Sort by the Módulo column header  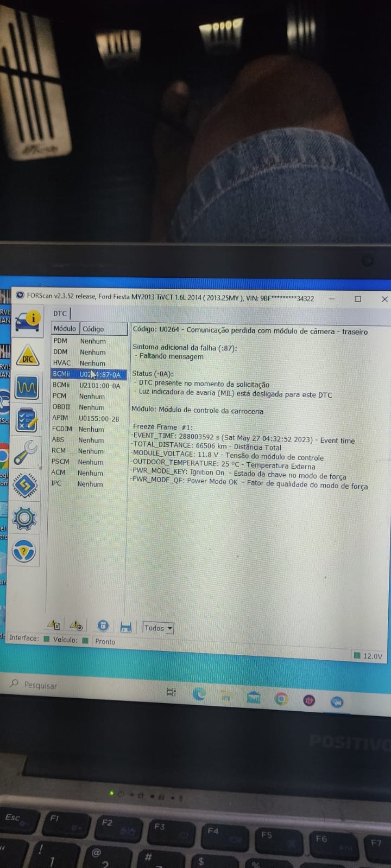(65, 328)
